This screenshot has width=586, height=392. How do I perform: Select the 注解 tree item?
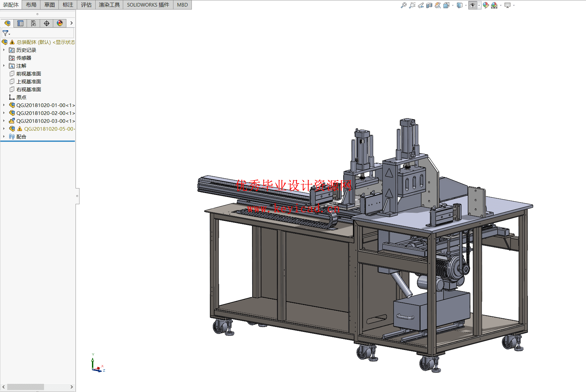tap(21, 66)
